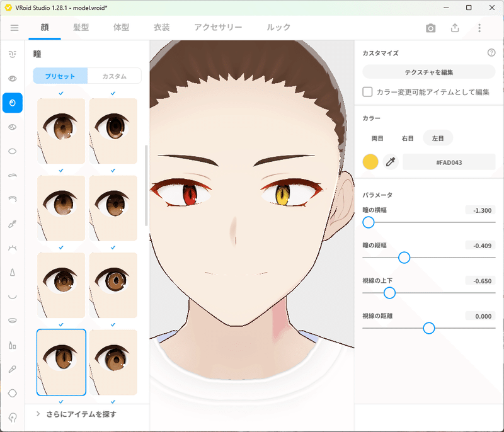Select the プリセット toggle tab

point(60,76)
